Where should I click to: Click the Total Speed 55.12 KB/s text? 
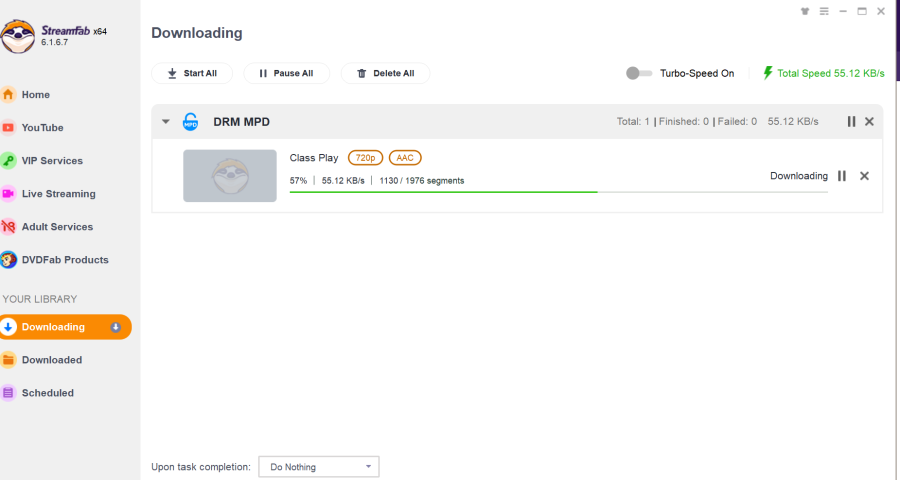(831, 73)
